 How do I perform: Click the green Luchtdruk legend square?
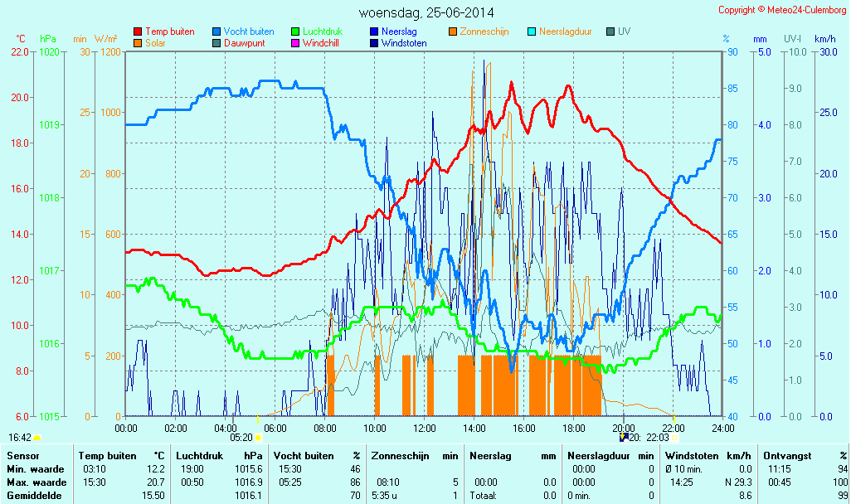click(294, 31)
